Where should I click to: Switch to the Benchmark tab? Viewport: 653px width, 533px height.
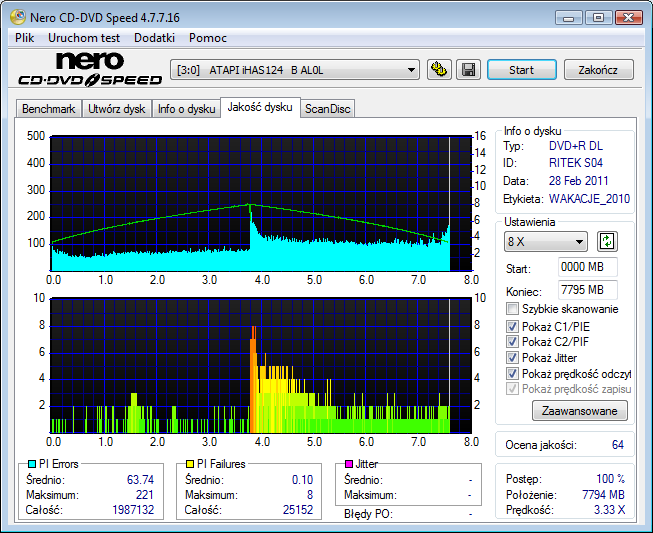click(x=49, y=109)
